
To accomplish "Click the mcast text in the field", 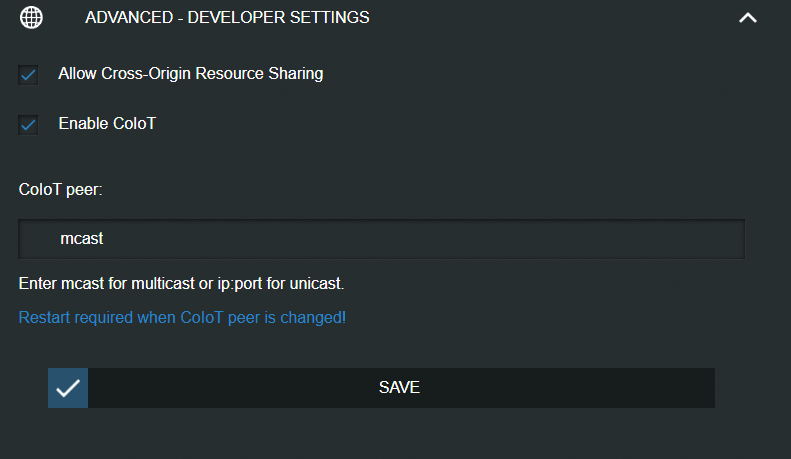I will click(82, 239).
